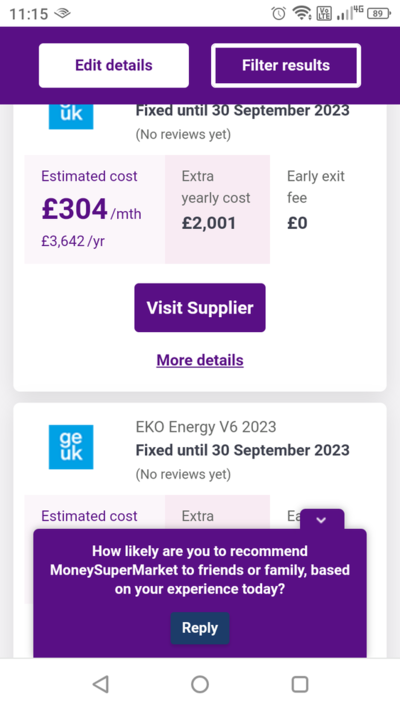
Task: Tap the alarm clock status icon
Action: [x=279, y=14]
